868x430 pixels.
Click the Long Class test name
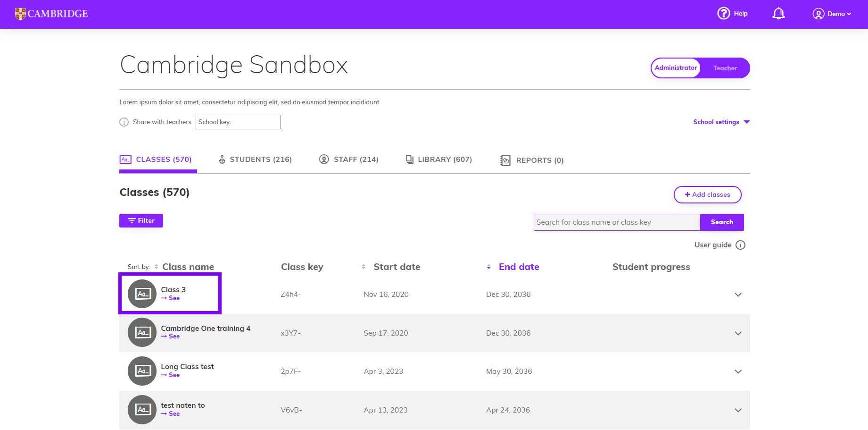click(187, 367)
